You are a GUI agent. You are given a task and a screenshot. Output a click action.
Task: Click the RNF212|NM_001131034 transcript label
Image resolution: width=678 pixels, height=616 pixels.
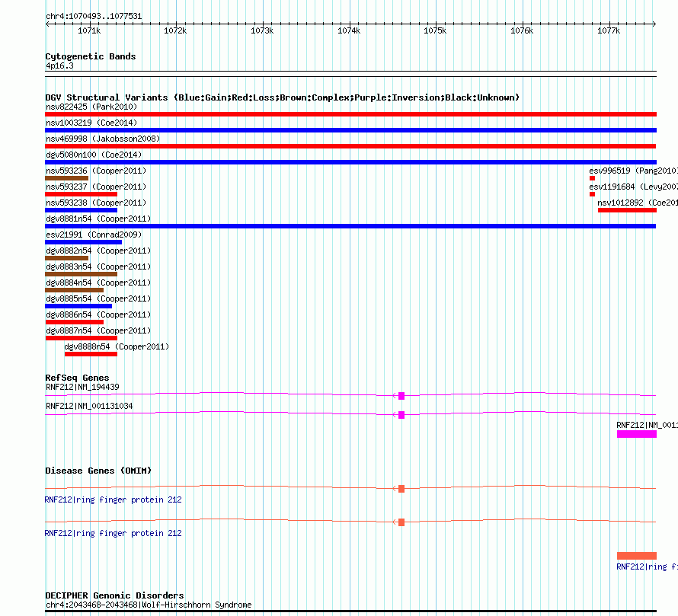89,406
